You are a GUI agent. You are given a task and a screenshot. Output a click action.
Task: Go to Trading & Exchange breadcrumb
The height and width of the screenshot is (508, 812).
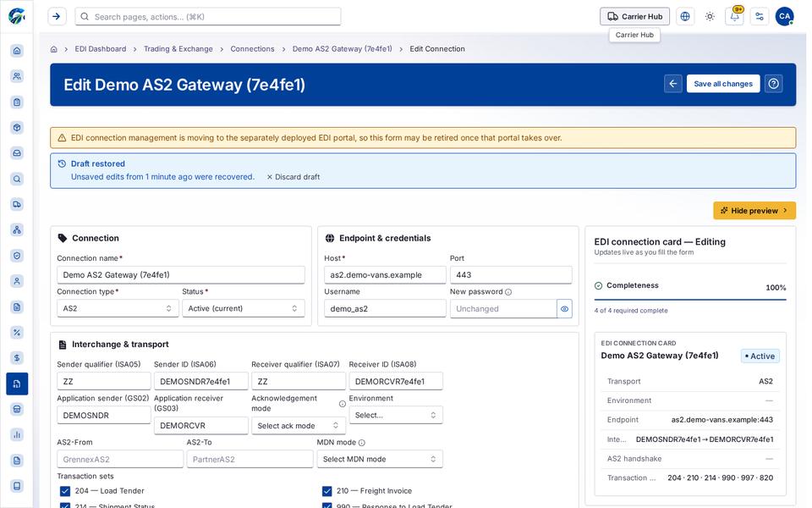pyautogui.click(x=178, y=49)
